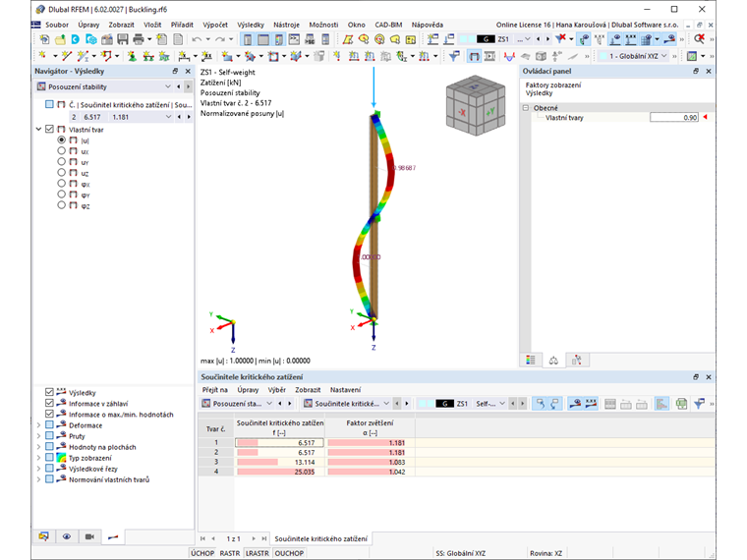Select the 13.114 cell in table row 3
The width and height of the screenshot is (747, 560).
click(280, 462)
